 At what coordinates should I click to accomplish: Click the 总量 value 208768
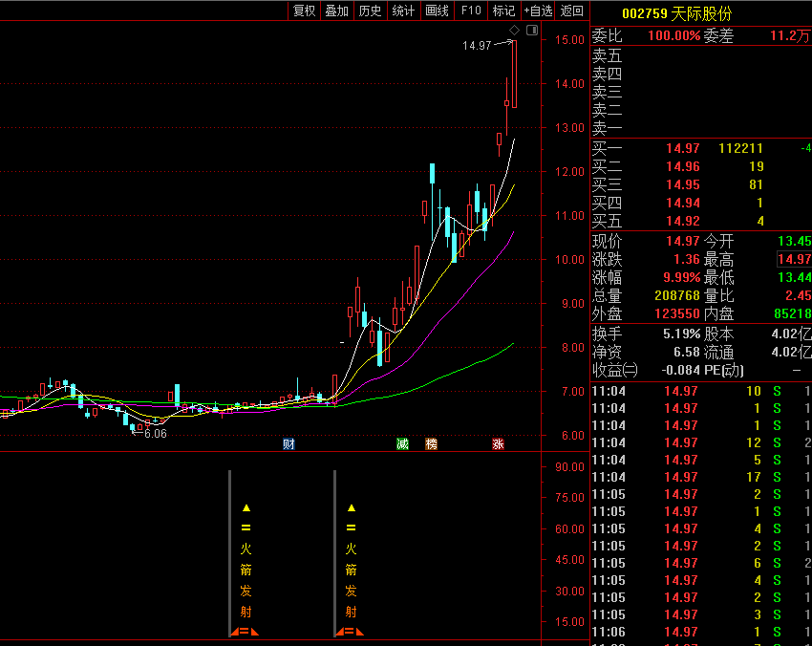coord(677,296)
